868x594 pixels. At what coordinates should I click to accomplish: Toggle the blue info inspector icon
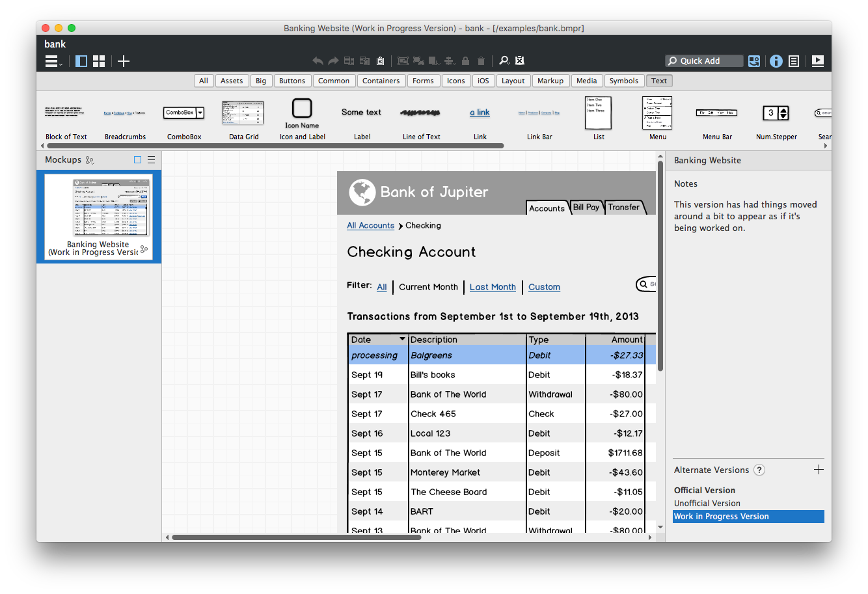pyautogui.click(x=776, y=61)
